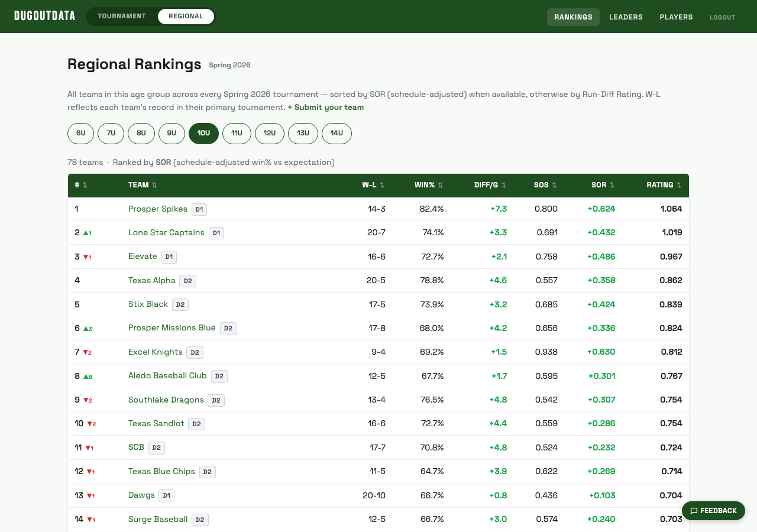Sort teams by SOS column icon
The width and height of the screenshot is (757, 532).
tap(555, 185)
